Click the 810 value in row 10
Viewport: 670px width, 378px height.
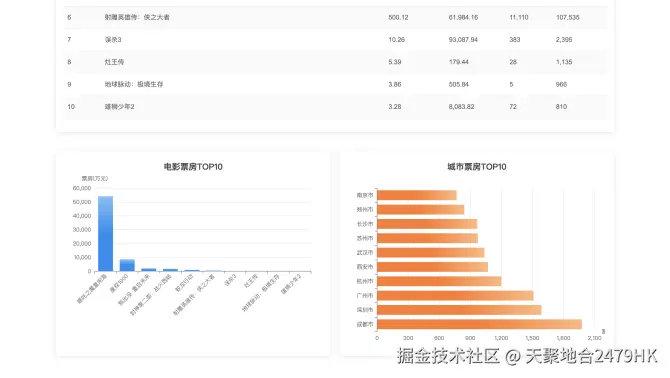click(561, 107)
